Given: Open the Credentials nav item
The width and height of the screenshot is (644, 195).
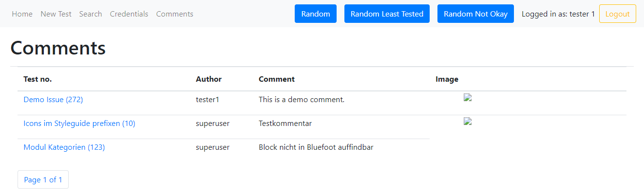Looking at the screenshot, I should 129,14.
